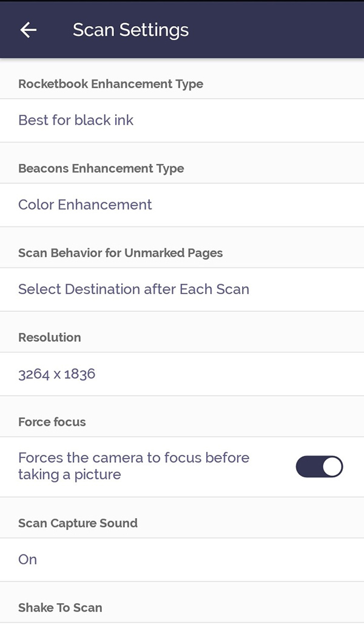364x625 pixels.
Task: Toggle the Force focus switch
Action: point(319,466)
